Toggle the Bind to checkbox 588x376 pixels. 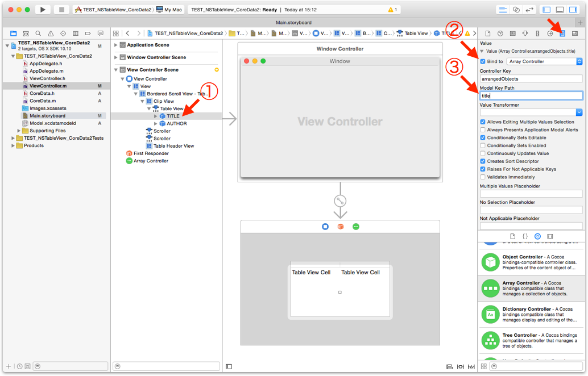click(483, 61)
